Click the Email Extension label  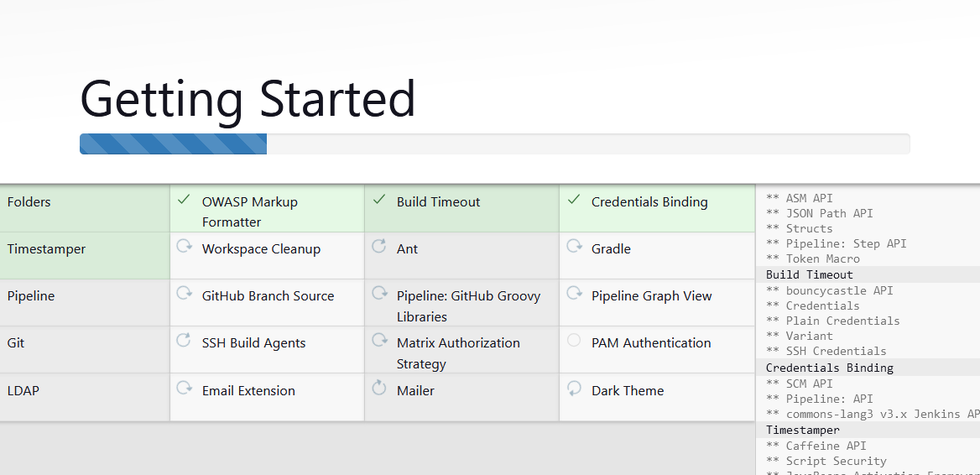pyautogui.click(x=248, y=390)
